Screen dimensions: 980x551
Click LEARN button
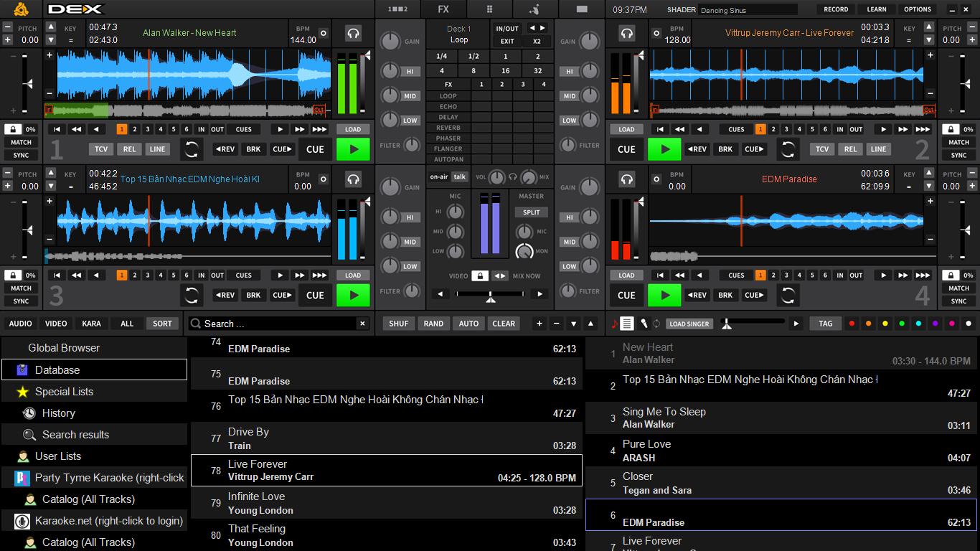(x=877, y=9)
